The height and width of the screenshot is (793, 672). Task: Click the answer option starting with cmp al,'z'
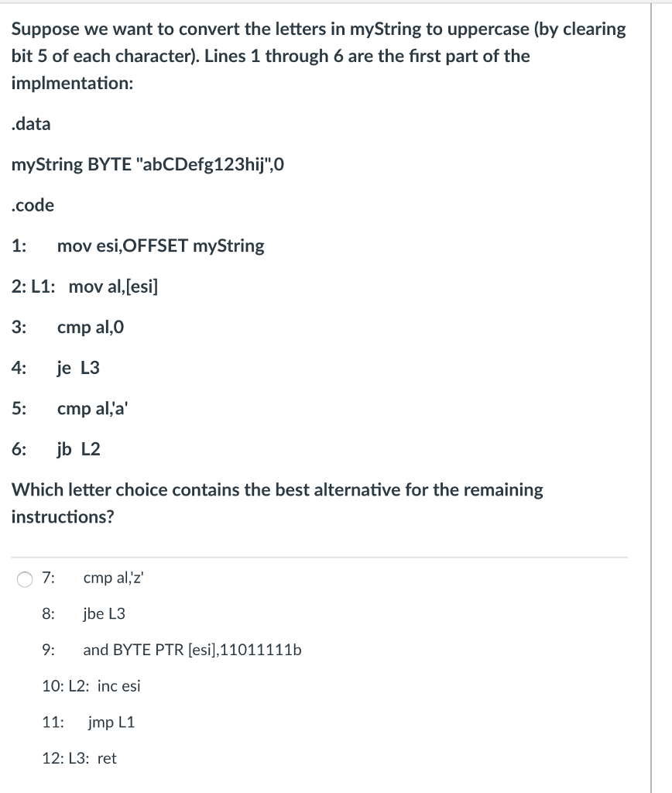click(114, 578)
